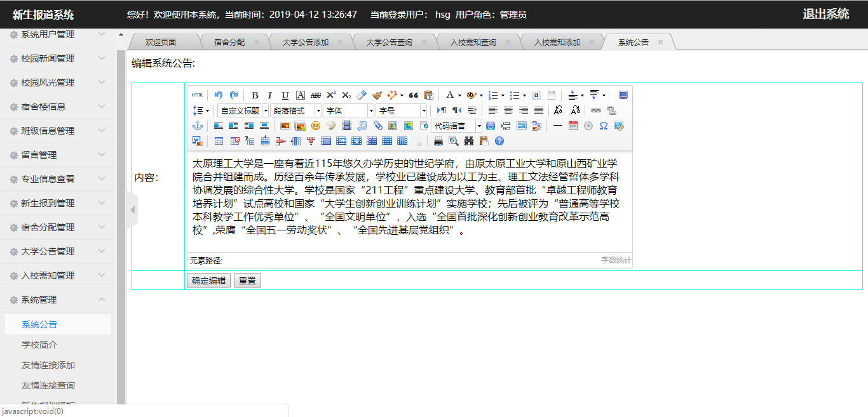
Task: Switch to the 入校需知查询 tab
Action: click(473, 43)
